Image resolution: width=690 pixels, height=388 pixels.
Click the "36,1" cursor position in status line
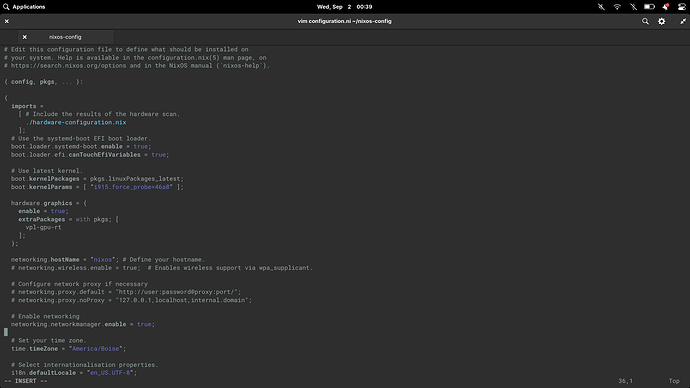[x=625, y=381]
